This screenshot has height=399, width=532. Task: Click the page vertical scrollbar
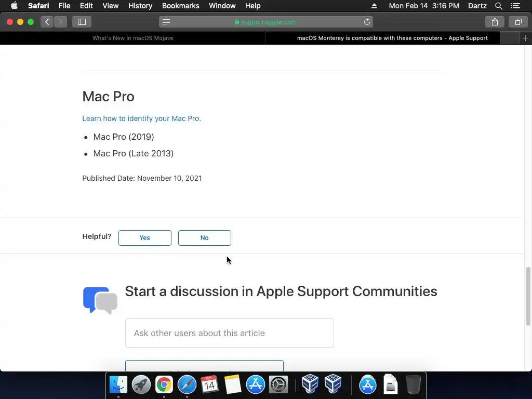528,296
